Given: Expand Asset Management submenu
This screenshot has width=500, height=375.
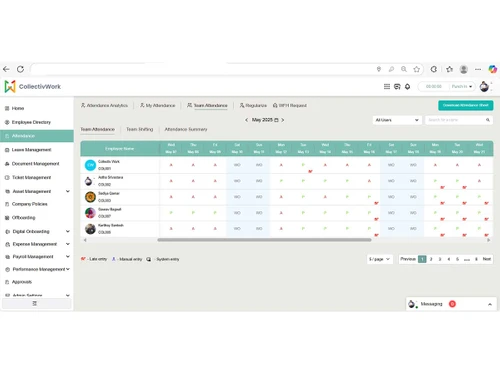Looking at the screenshot, I should [68, 191].
